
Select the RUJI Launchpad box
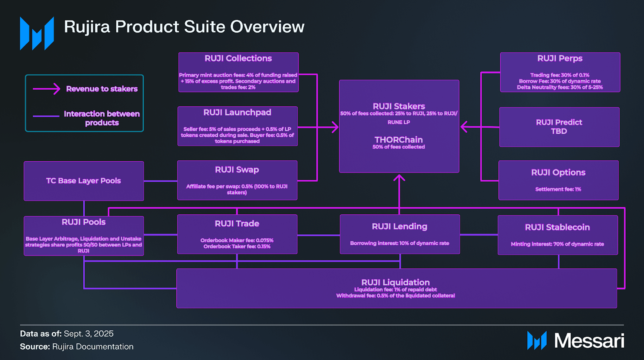pyautogui.click(x=238, y=126)
